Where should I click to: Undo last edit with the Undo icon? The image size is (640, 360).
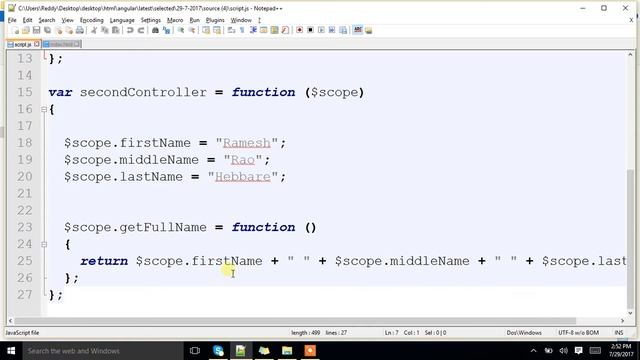point(130,30)
